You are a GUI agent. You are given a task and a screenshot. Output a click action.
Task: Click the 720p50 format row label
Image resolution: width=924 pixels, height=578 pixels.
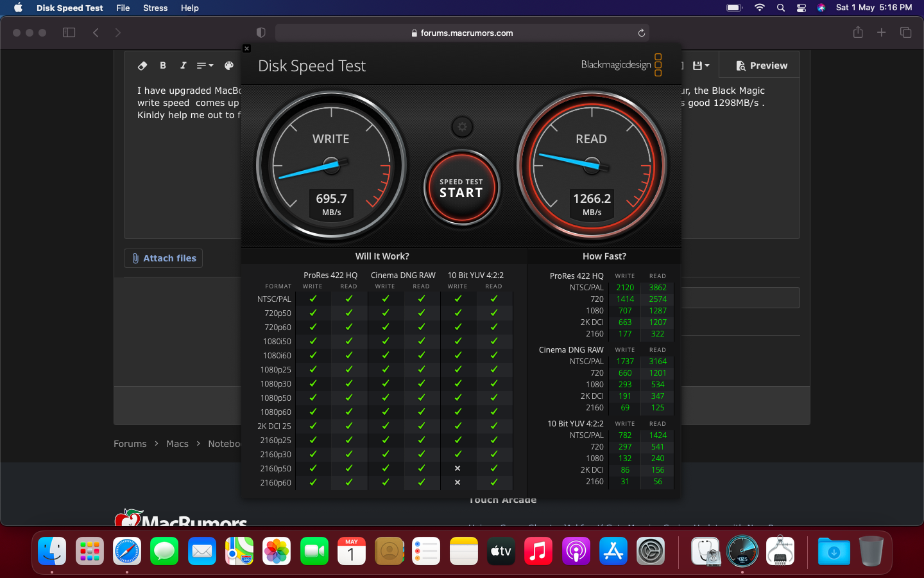(x=278, y=313)
